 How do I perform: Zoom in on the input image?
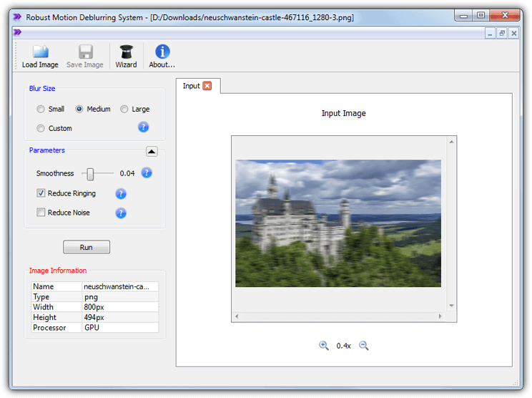[324, 346]
